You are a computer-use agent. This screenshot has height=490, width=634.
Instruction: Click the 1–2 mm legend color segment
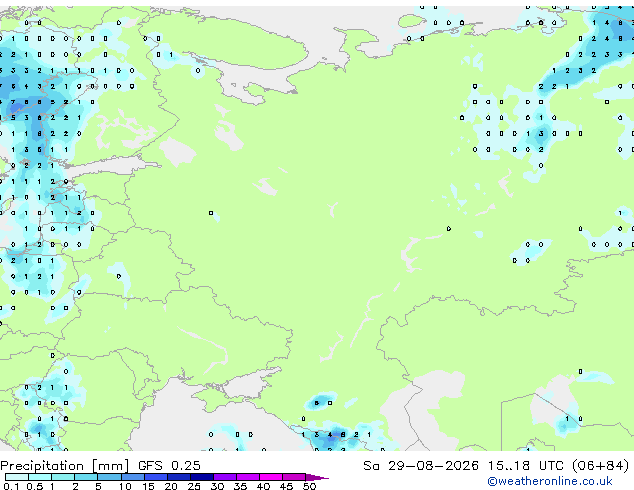click(x=63, y=477)
